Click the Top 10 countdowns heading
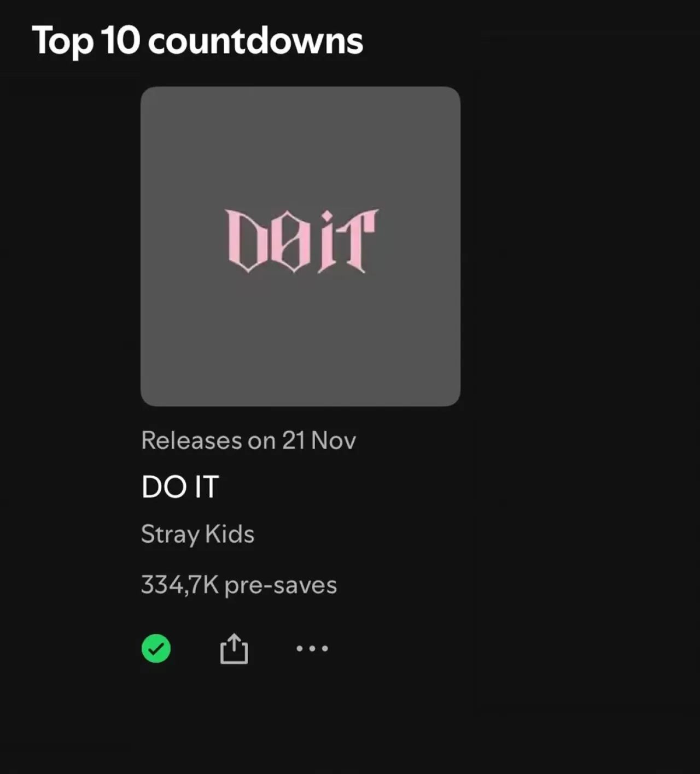The image size is (700, 774). [x=197, y=40]
